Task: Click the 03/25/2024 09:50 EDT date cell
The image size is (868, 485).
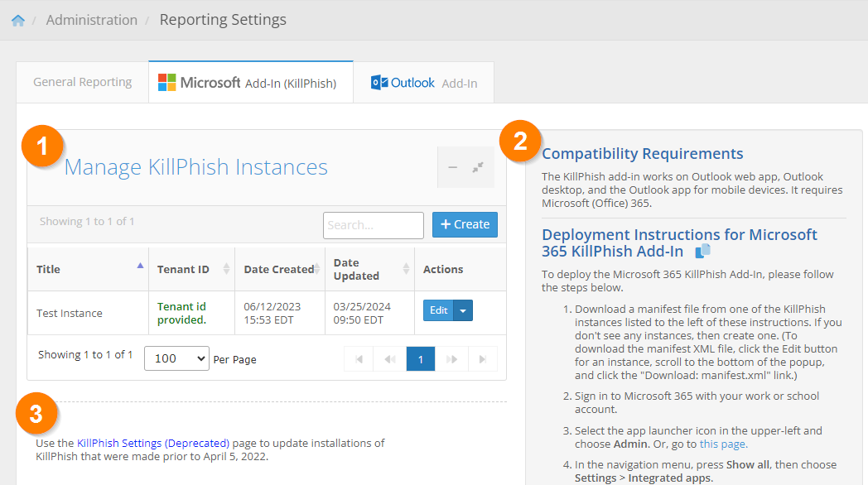Action: click(x=369, y=313)
